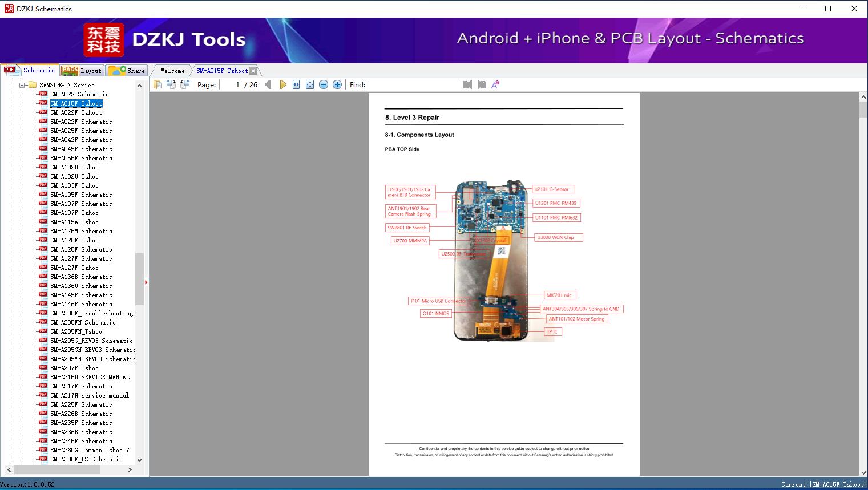
Task: Close the SM-A015F Tshoot document tab
Action: click(253, 71)
